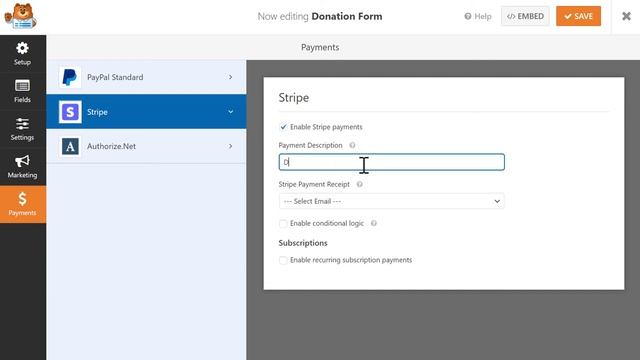Click the Embed button
This screenshot has height=360, width=640.
pos(525,16)
